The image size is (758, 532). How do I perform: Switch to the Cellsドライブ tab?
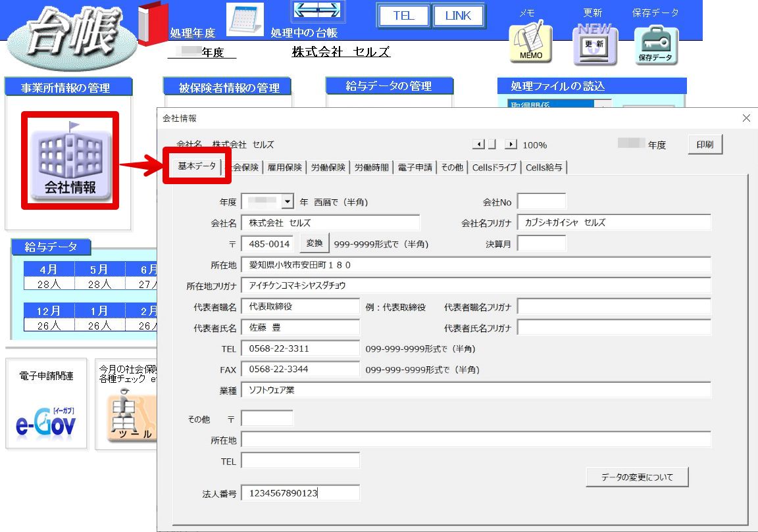pyautogui.click(x=495, y=167)
